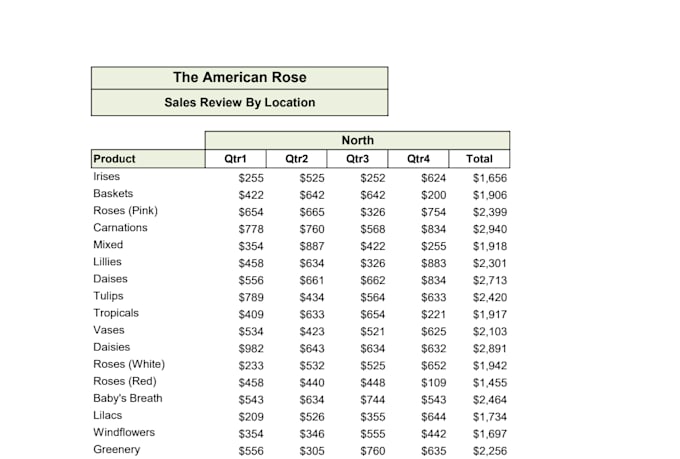The image size is (680, 459).
Task: Click the 'Total' column header
Action: [x=479, y=159]
